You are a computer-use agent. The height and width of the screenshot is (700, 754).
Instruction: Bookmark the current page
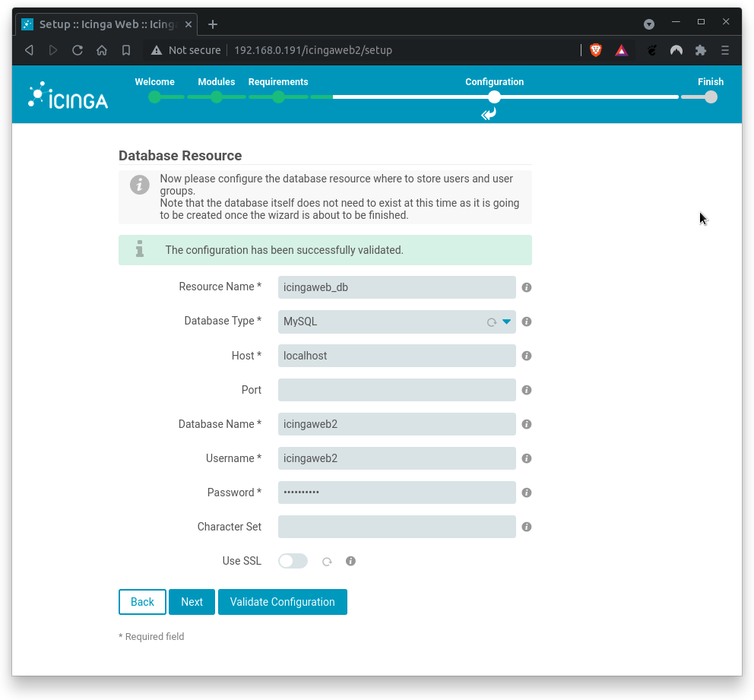click(125, 50)
